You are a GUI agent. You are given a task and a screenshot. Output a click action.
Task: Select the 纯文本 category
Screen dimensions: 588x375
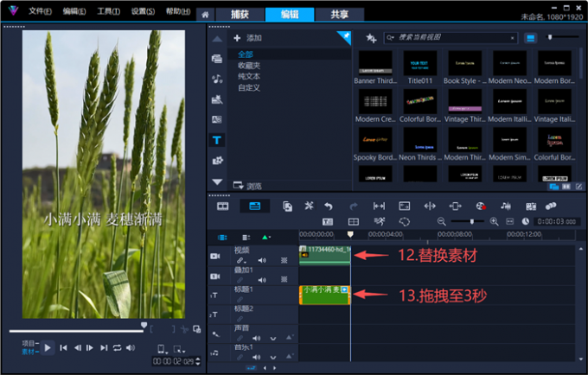(x=249, y=76)
